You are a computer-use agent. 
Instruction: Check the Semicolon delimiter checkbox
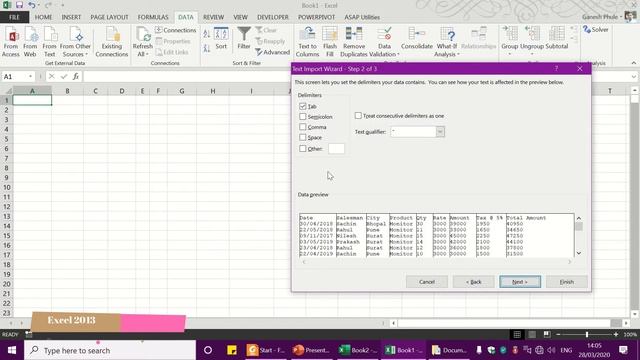coord(302,117)
